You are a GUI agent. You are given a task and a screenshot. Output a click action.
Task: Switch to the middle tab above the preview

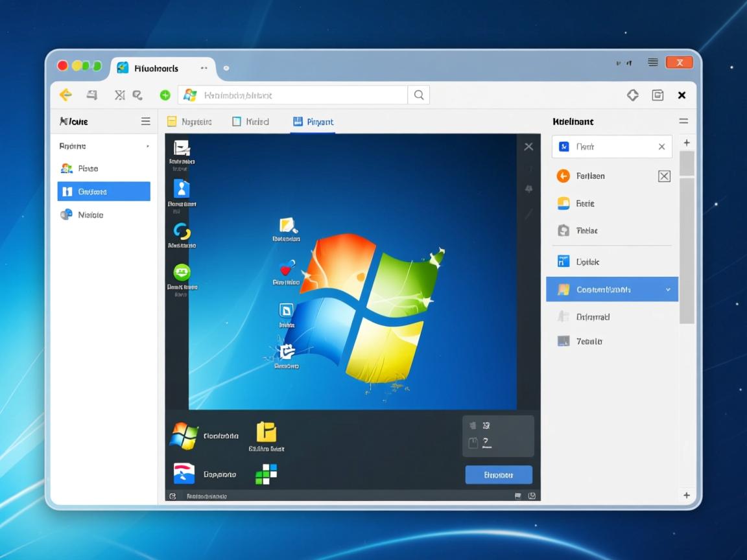pyautogui.click(x=250, y=121)
